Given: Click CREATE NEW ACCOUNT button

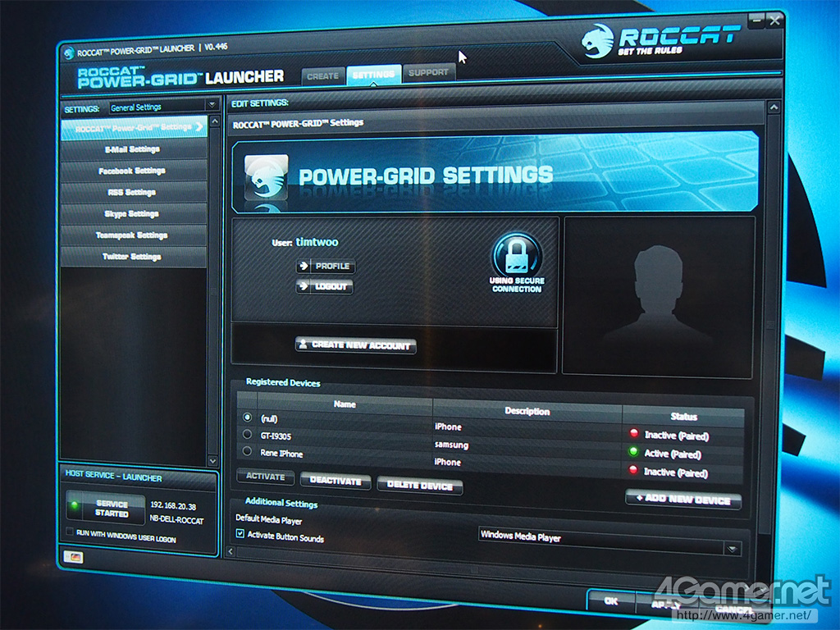Looking at the screenshot, I should coord(355,345).
